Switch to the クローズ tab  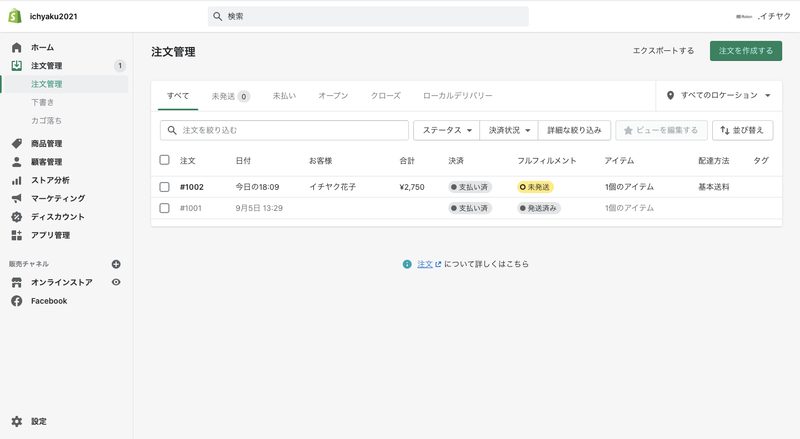[386, 95]
